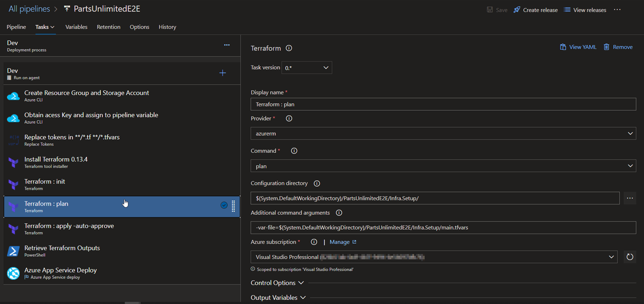Browse for configuration directory with ellipsis button
Image resolution: width=644 pixels, height=304 pixels.
(630, 198)
